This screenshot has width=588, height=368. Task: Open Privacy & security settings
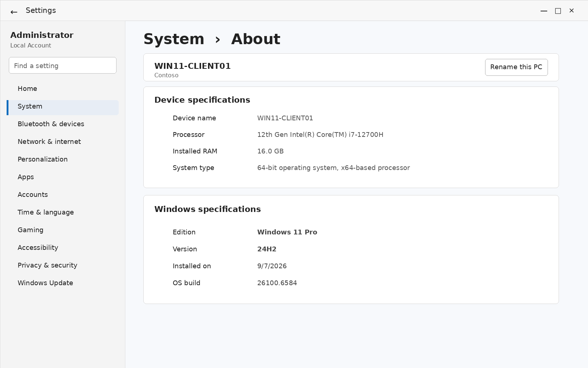point(62,265)
